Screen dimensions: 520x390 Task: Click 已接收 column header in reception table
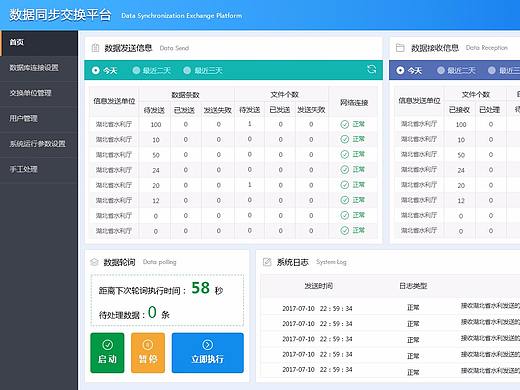(x=459, y=110)
